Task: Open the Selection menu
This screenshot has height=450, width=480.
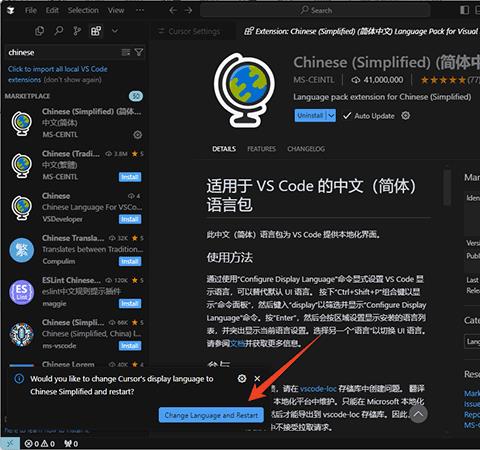Action: (83, 10)
